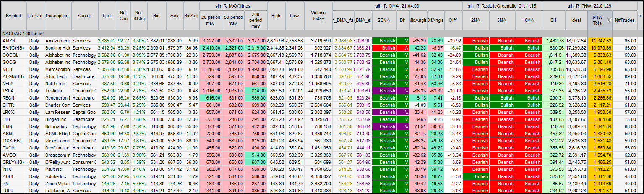The width and height of the screenshot is (644, 194).
Task: Select the GOOGL symbol cell
Action: (x=14, y=55)
